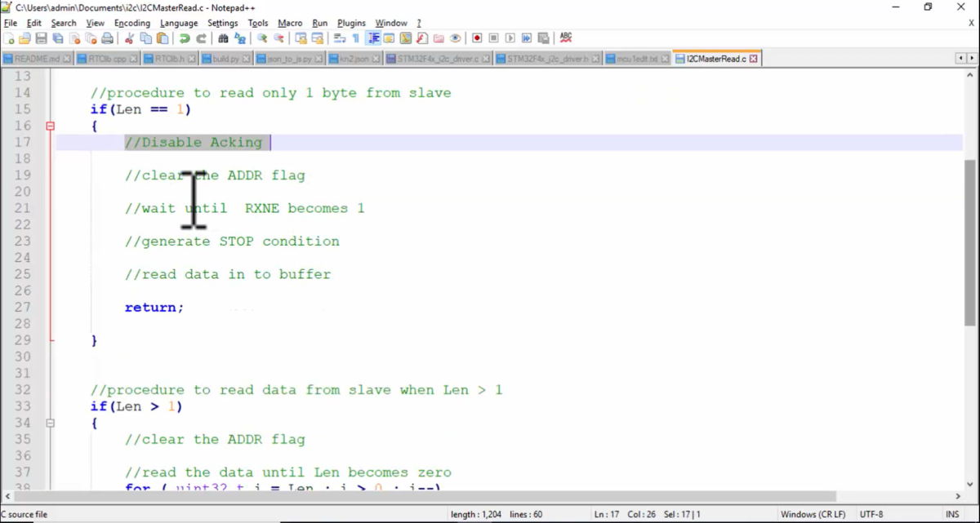Click the horizontal scrollbar right arrow
Image resolution: width=980 pixels, height=523 pixels.
[957, 496]
